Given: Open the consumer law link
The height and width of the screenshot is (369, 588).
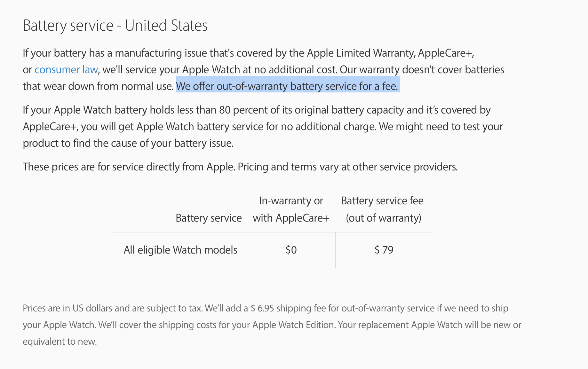Looking at the screenshot, I should coord(66,70).
